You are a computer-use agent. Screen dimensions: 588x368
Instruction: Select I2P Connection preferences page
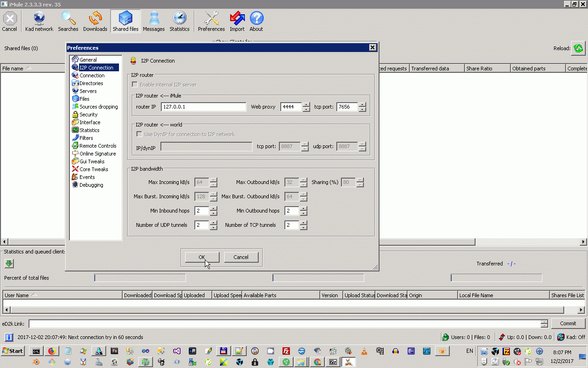(x=96, y=68)
